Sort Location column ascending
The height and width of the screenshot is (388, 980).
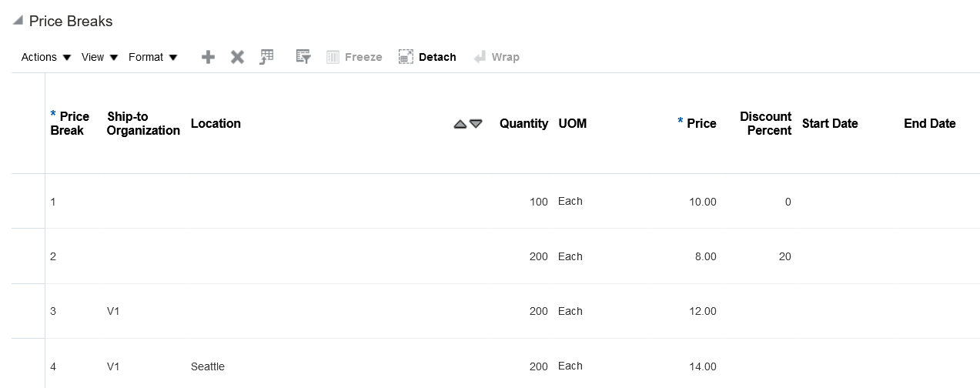(460, 124)
